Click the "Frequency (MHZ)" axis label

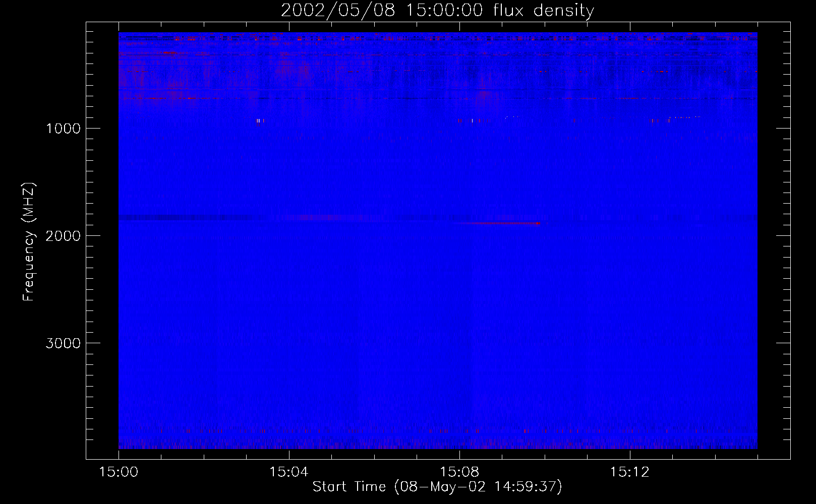(x=29, y=242)
